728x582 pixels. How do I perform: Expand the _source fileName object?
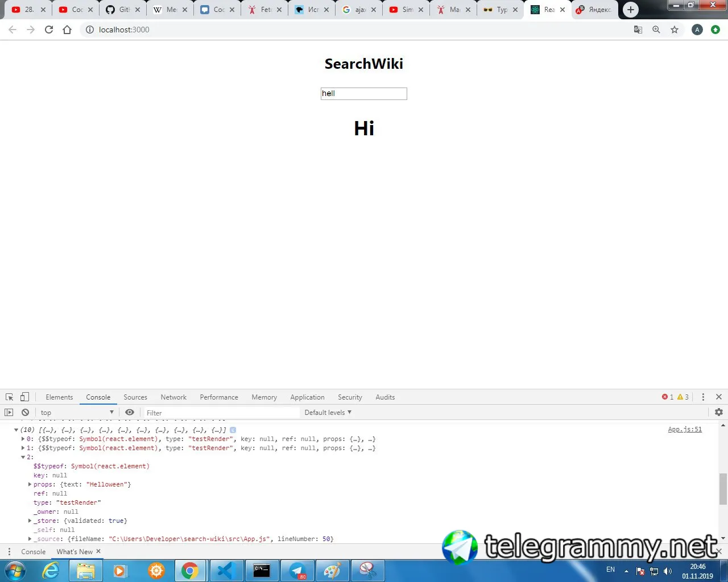(x=30, y=539)
